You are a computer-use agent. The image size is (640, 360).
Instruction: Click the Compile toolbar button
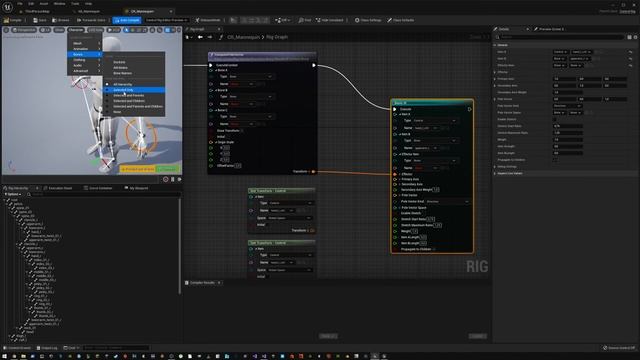pos(13,20)
